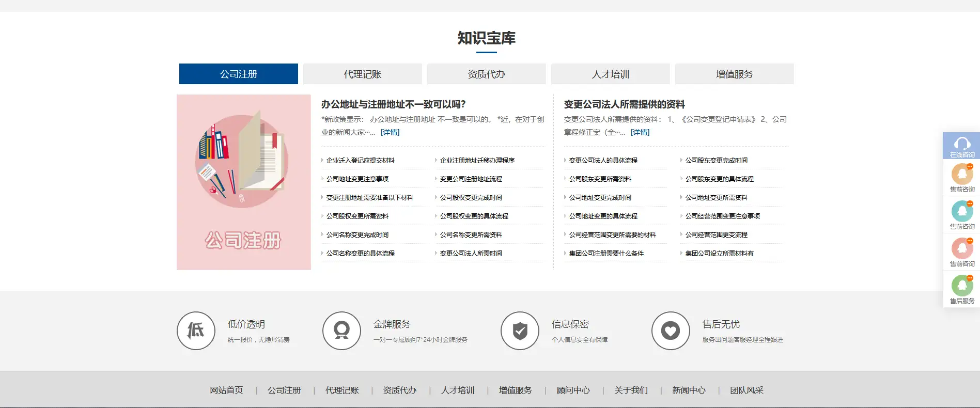Open 团队风采 in footer navigation

(x=746, y=390)
